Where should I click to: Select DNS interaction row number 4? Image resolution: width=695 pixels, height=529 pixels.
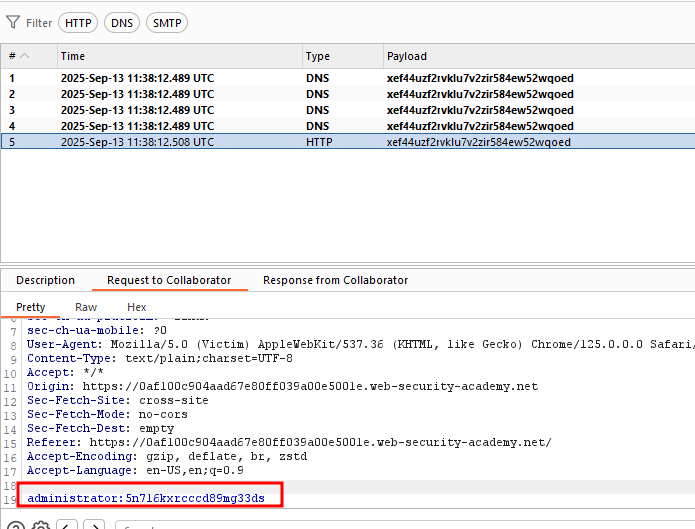(x=348, y=126)
